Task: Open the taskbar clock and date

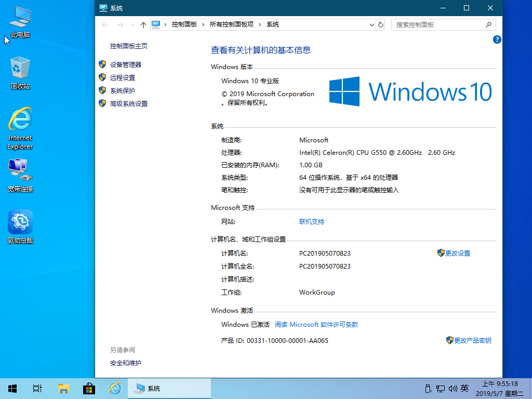Action: [x=500, y=389]
